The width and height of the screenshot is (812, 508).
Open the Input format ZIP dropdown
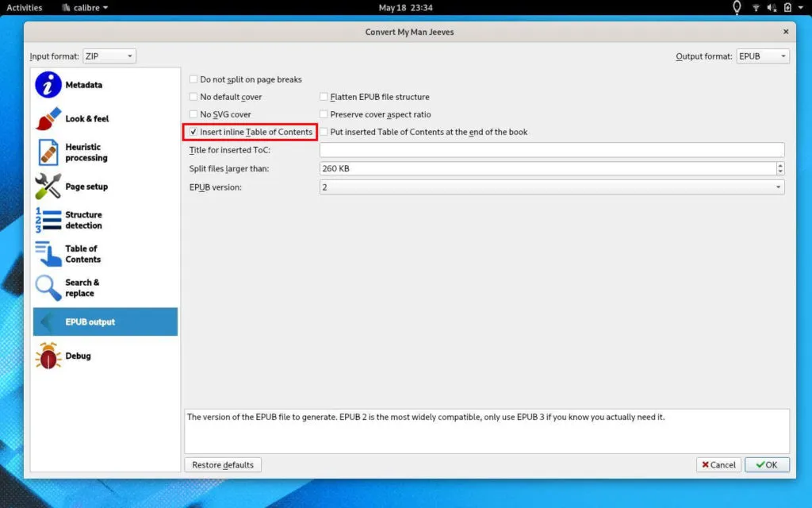[109, 56]
